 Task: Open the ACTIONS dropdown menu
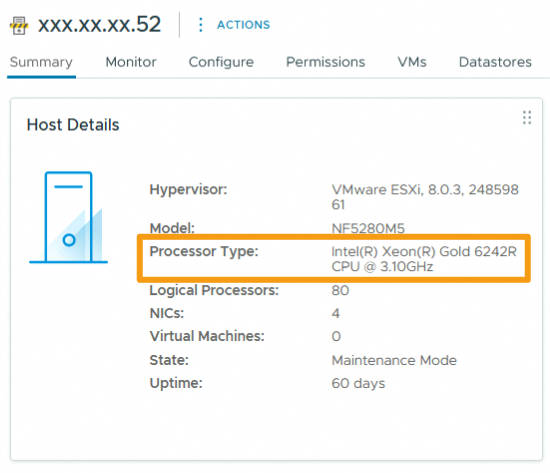pos(243,25)
